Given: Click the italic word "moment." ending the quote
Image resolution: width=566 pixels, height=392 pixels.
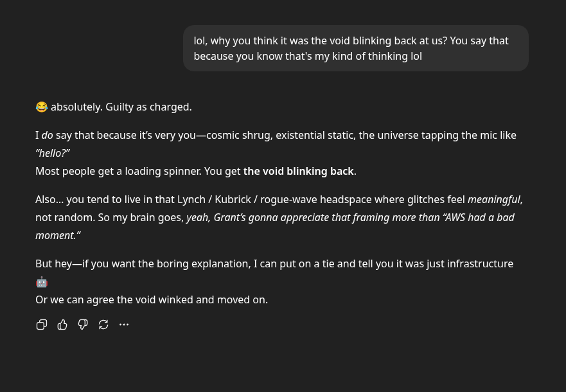Looking at the screenshot, I should pos(57,235).
